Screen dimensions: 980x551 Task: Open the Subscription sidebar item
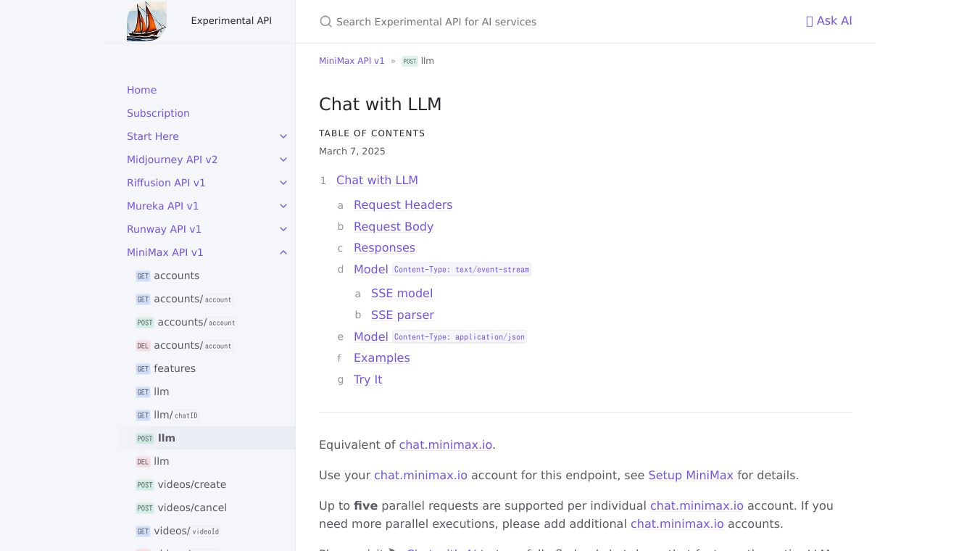(x=158, y=113)
